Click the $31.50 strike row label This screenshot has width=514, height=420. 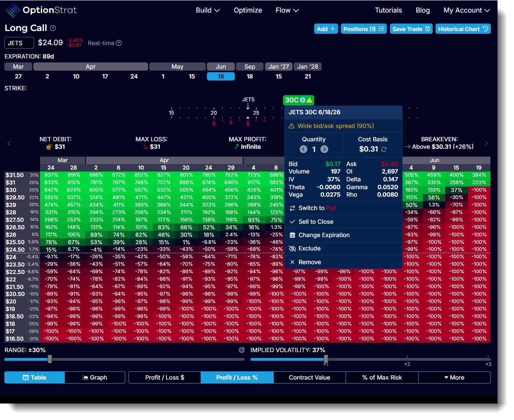click(x=15, y=175)
